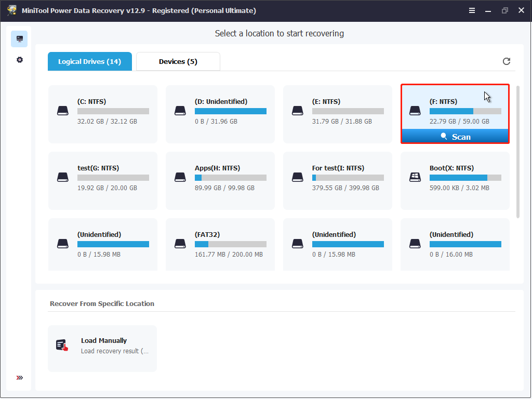Click the drive list vertical scrollbar
The image size is (532, 399).
[x=518, y=152]
